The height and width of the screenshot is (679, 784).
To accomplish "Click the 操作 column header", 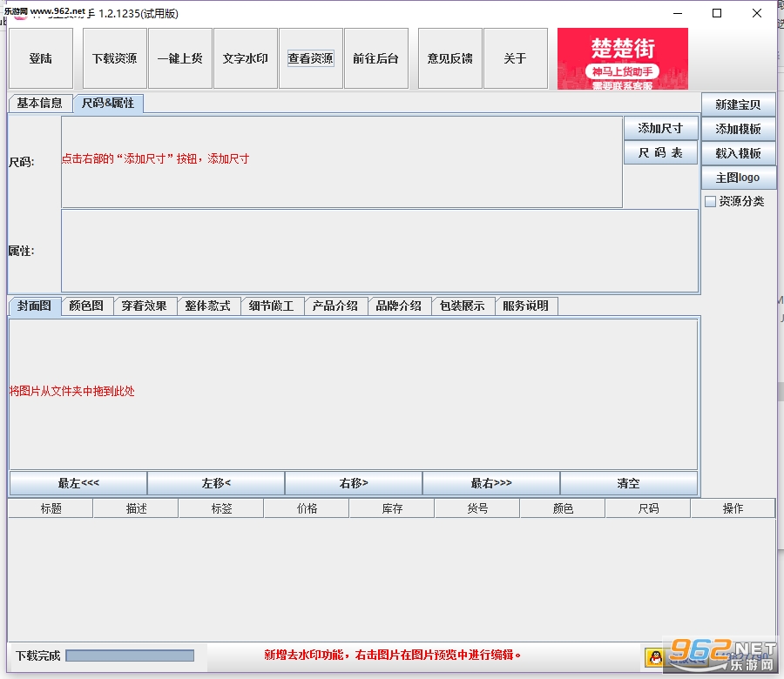I will (733, 508).
